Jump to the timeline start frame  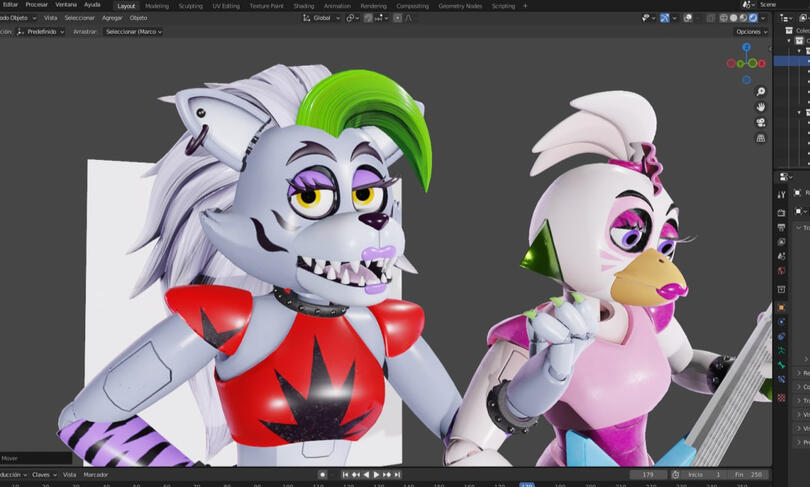[x=345, y=475]
